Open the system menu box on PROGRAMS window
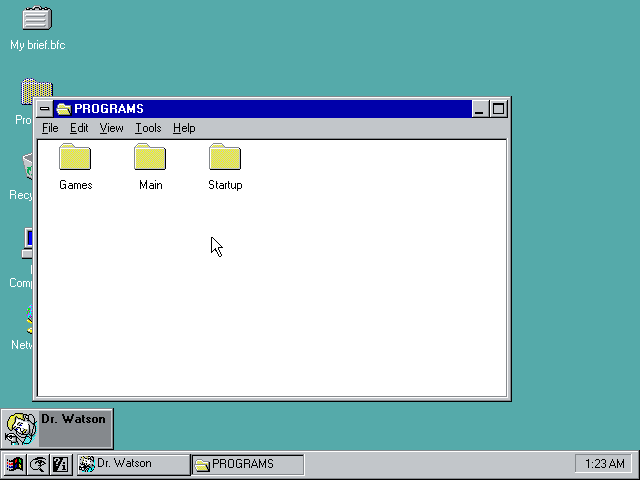Screen dimensions: 640x480 click(x=45, y=109)
